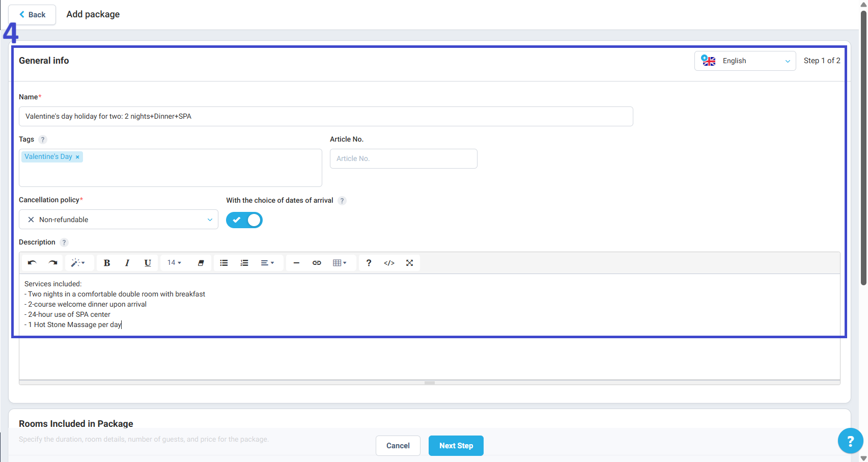Toggle fullscreen mode for the editor
Image resolution: width=868 pixels, height=462 pixels.
(x=410, y=263)
